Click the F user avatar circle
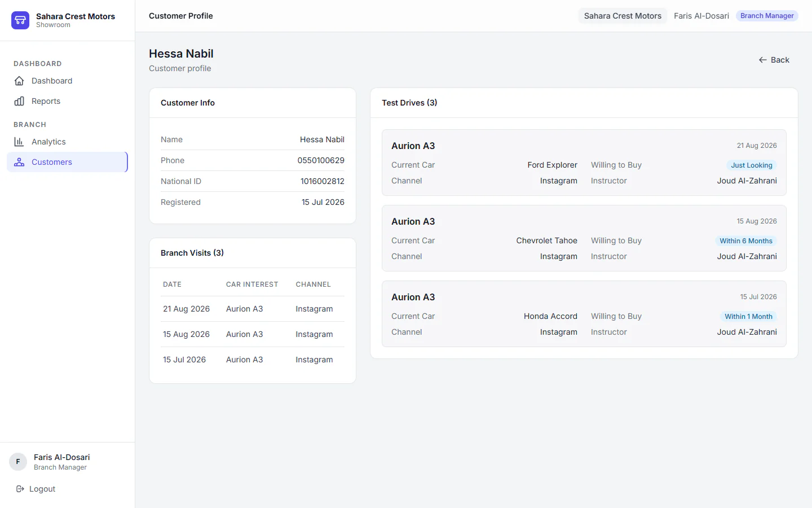The width and height of the screenshot is (812, 508). tap(18, 462)
